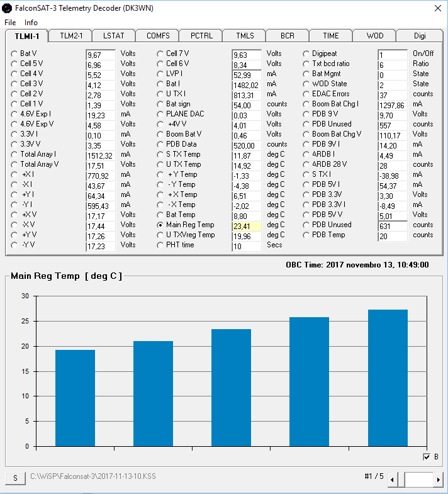
Task: Switch to the PCTRL tab
Action: point(201,36)
